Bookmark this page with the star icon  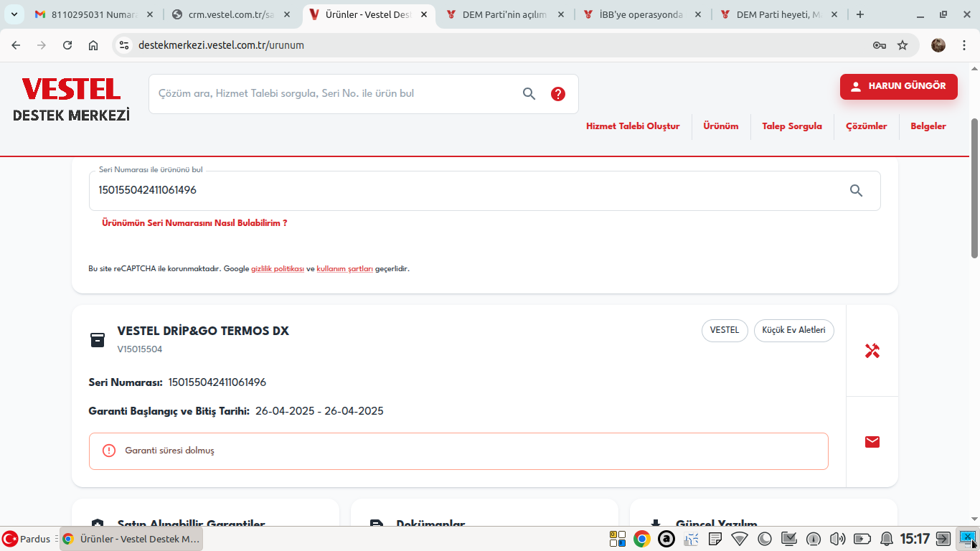point(903,45)
